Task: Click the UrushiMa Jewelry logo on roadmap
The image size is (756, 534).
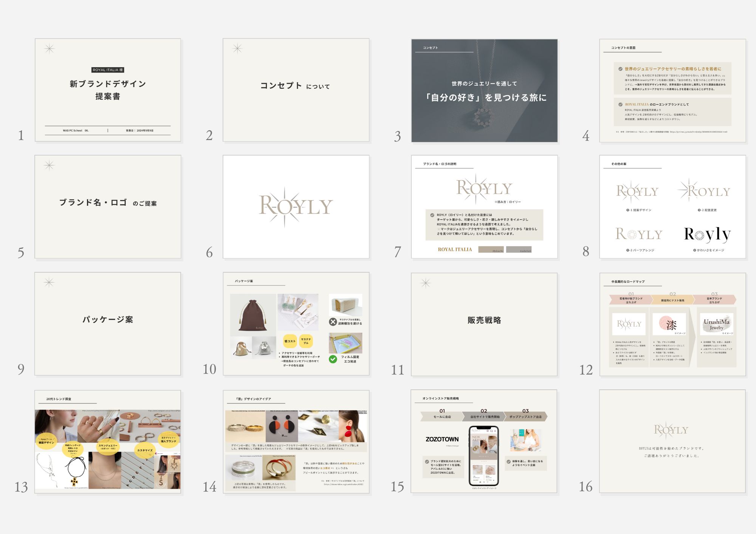Action: click(716, 324)
